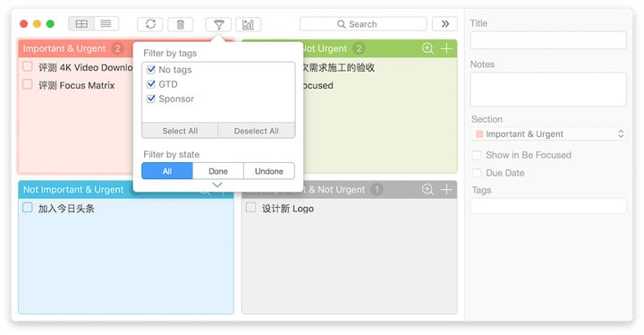Open the statistics chart icon
The image size is (644, 335).
(x=248, y=24)
